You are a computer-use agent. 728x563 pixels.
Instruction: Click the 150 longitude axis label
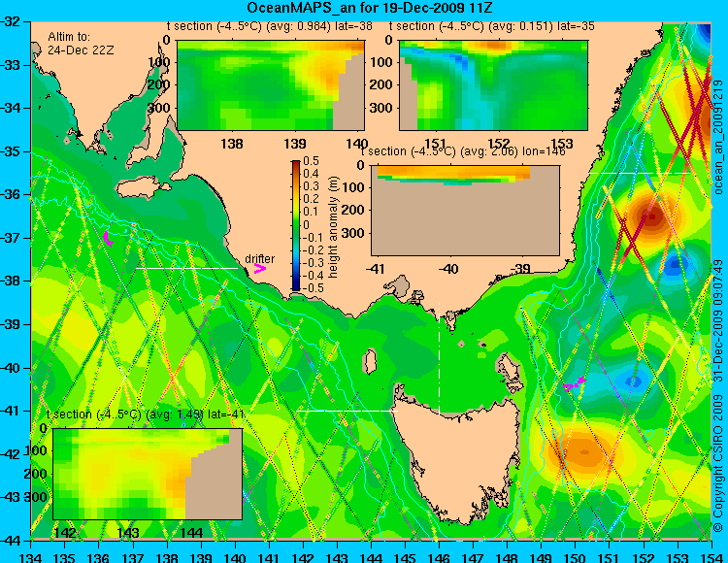point(576,557)
